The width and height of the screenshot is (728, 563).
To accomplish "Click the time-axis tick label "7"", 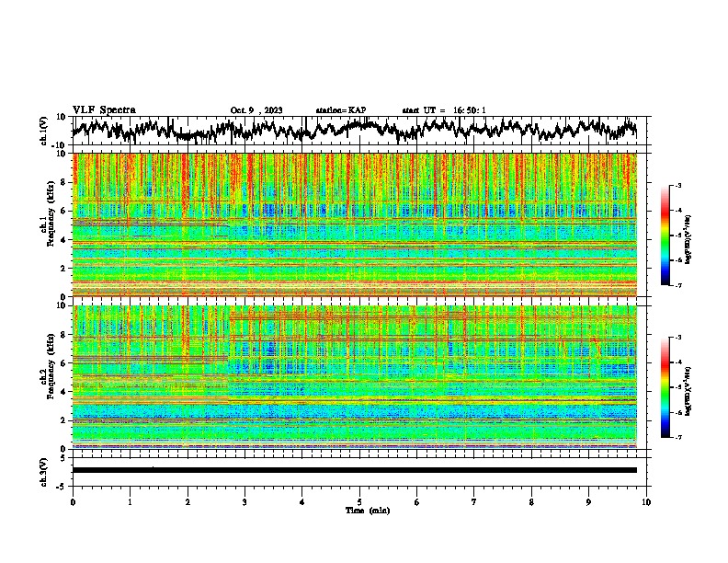I will click(474, 502).
